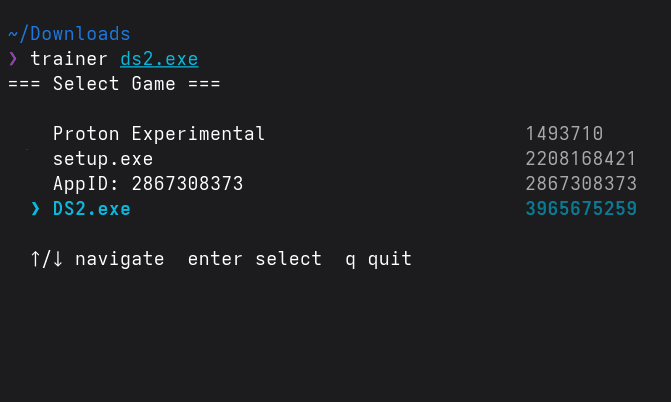Click the purple shell prompt arrow
The height and width of the screenshot is (402, 671).
(x=13, y=59)
